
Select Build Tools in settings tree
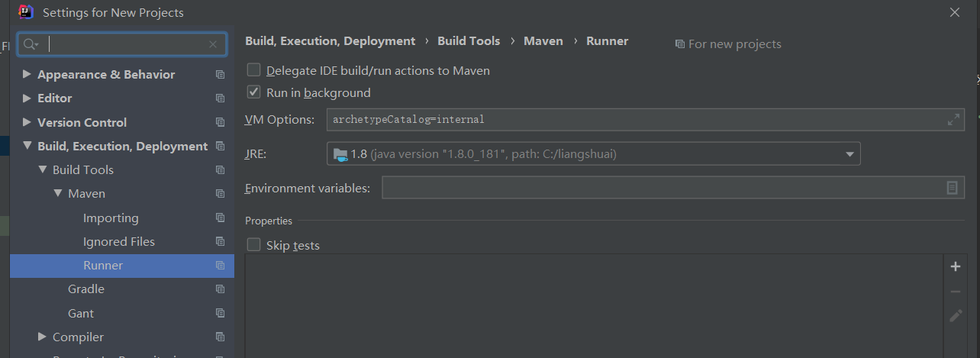pyautogui.click(x=83, y=170)
